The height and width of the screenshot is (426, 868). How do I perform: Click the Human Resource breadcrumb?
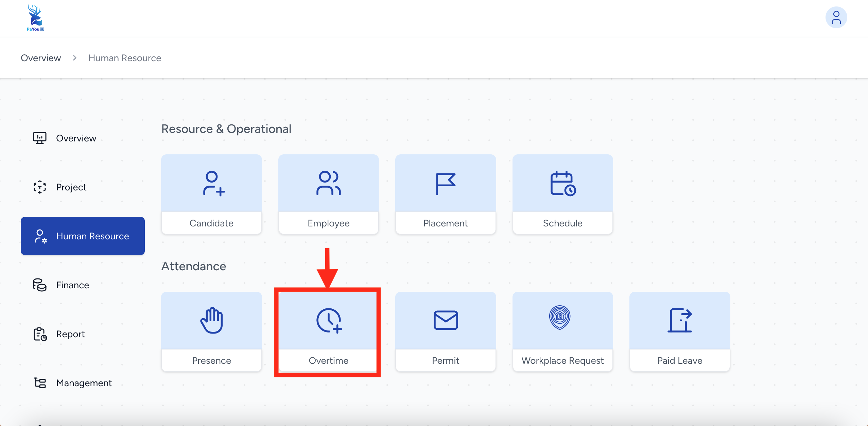(124, 58)
